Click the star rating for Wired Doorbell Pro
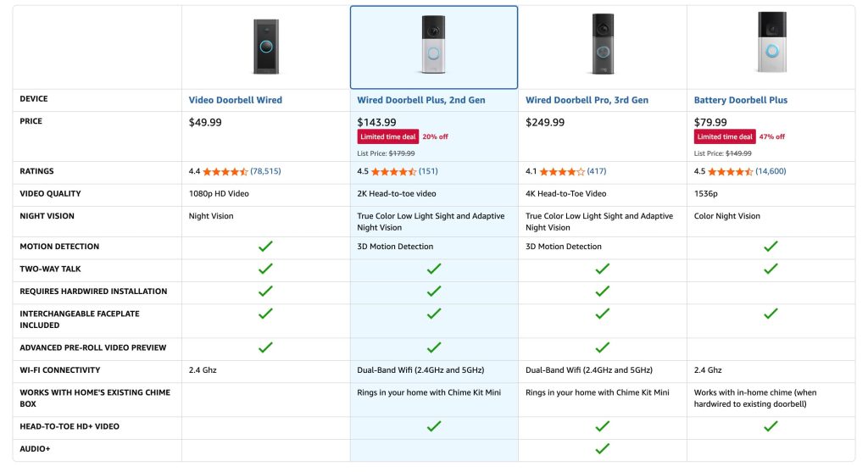This screenshot has height=472, width=868. (x=562, y=171)
